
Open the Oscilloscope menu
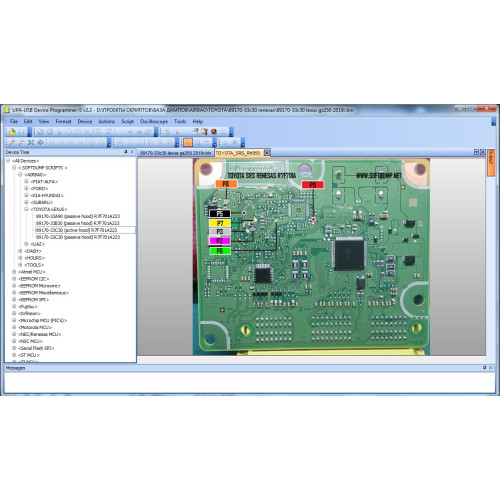pyautogui.click(x=154, y=121)
